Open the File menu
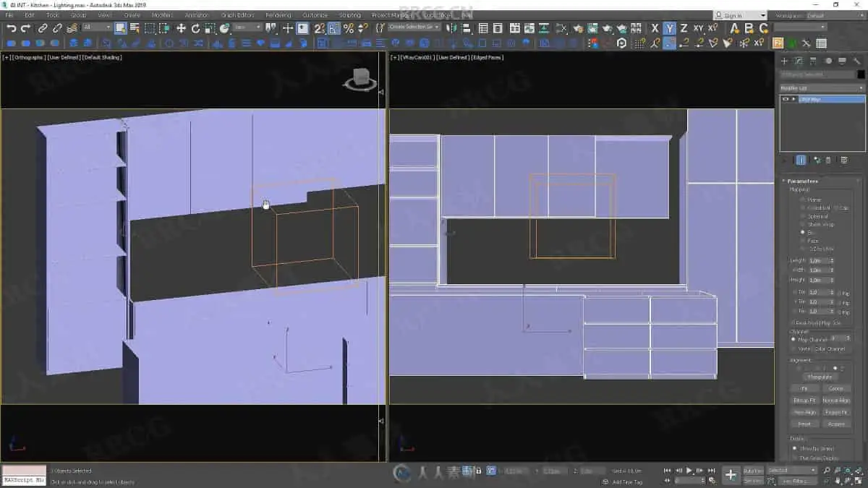 (9, 15)
